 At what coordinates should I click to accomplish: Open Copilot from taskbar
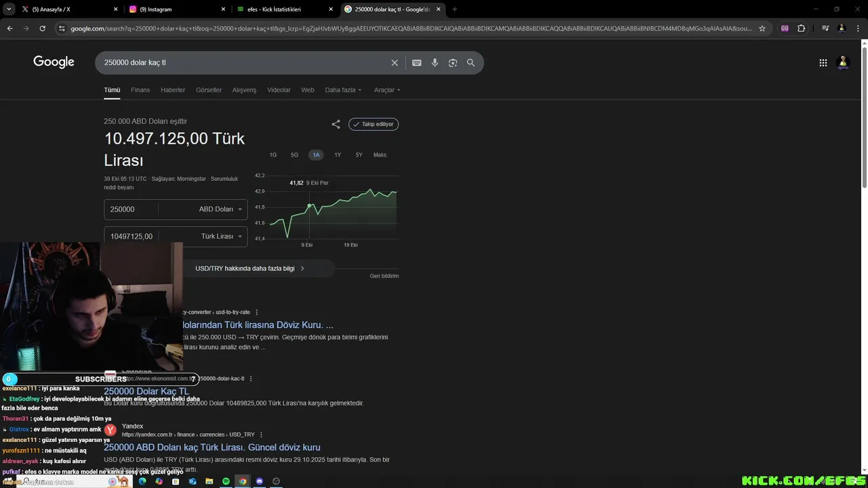click(x=159, y=481)
